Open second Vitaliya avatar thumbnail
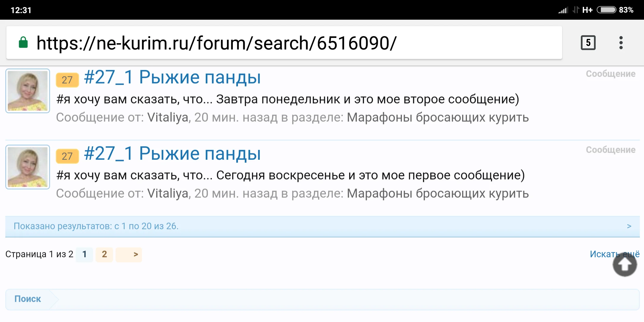The image size is (644, 322). 27,167
